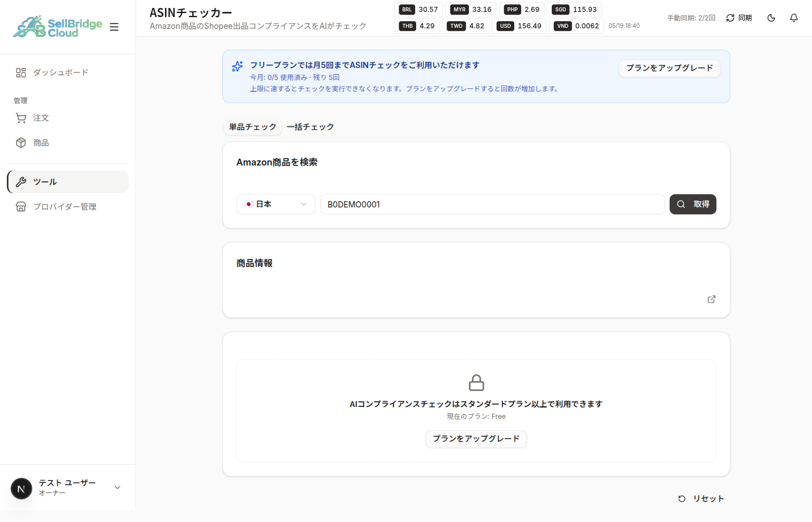Click the 商品情報 heading
The height and width of the screenshot is (522, 812).
click(x=255, y=263)
